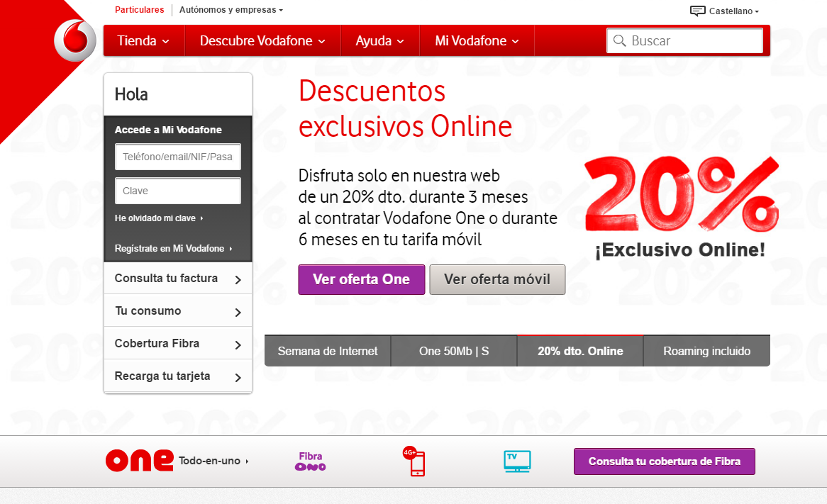Open the red One logo
Viewport: 827px width, 504px height.
click(139, 461)
